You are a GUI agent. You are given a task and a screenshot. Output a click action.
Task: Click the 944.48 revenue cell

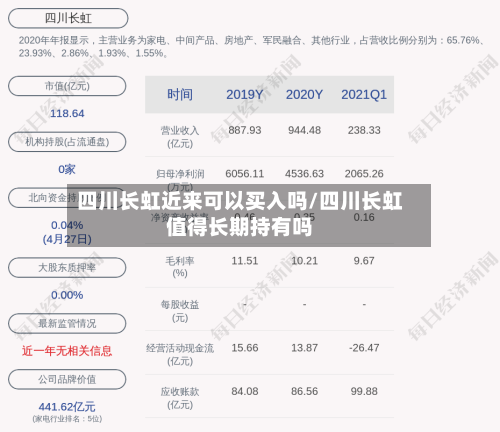[304, 130]
